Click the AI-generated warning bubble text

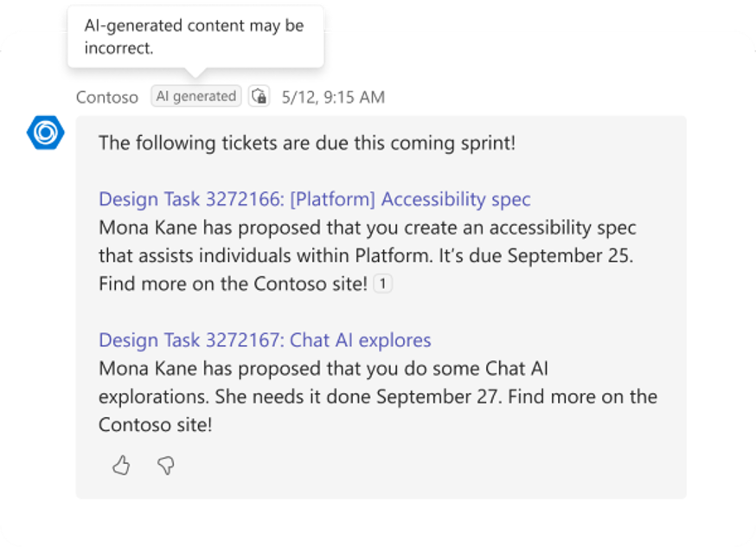click(x=194, y=36)
